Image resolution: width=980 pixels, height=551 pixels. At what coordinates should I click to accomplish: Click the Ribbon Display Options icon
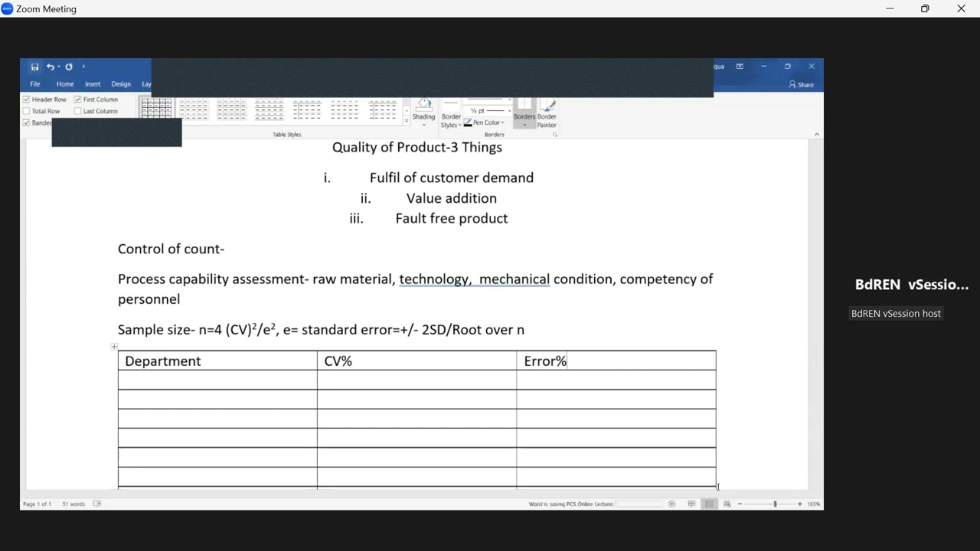point(740,67)
